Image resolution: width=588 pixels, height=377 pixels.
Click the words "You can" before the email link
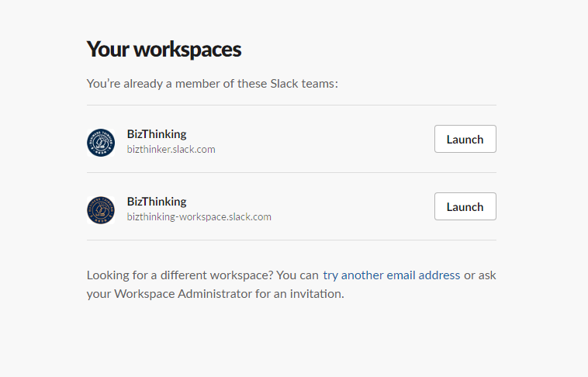[x=297, y=275]
